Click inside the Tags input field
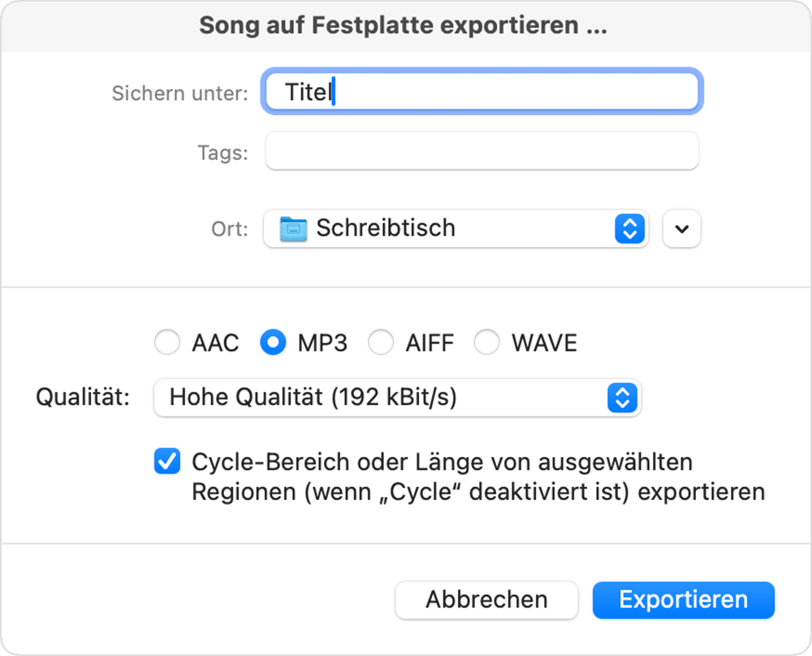The width and height of the screenshot is (812, 656). [x=481, y=150]
